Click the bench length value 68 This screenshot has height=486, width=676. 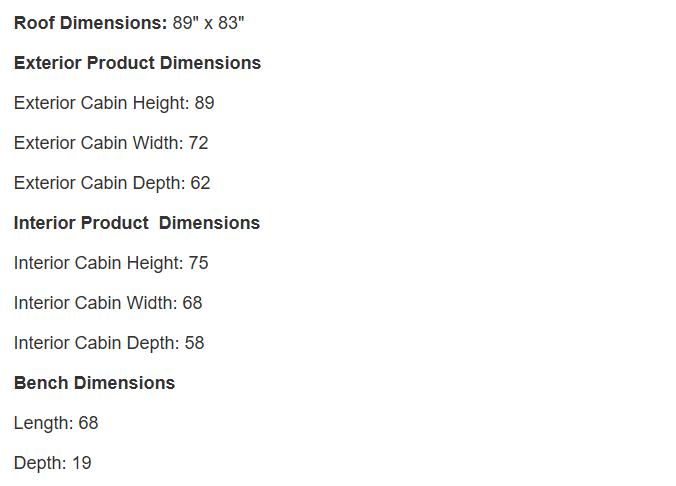click(88, 423)
